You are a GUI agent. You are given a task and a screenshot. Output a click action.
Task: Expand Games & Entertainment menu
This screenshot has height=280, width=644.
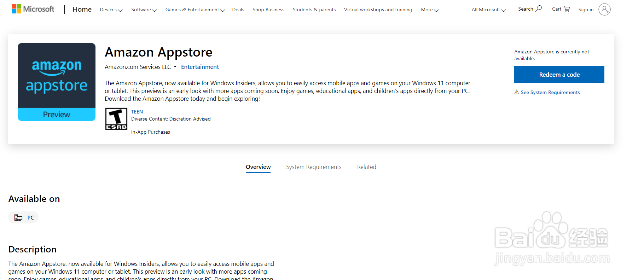coord(195,10)
